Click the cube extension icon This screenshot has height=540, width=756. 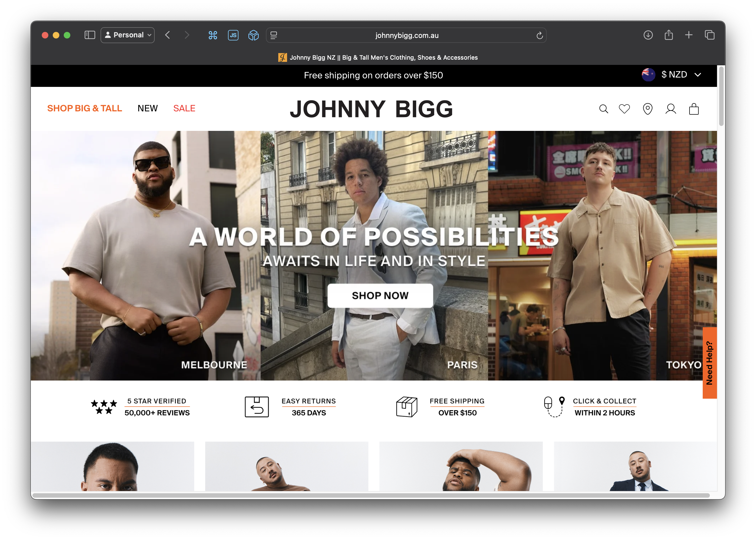[x=254, y=35]
